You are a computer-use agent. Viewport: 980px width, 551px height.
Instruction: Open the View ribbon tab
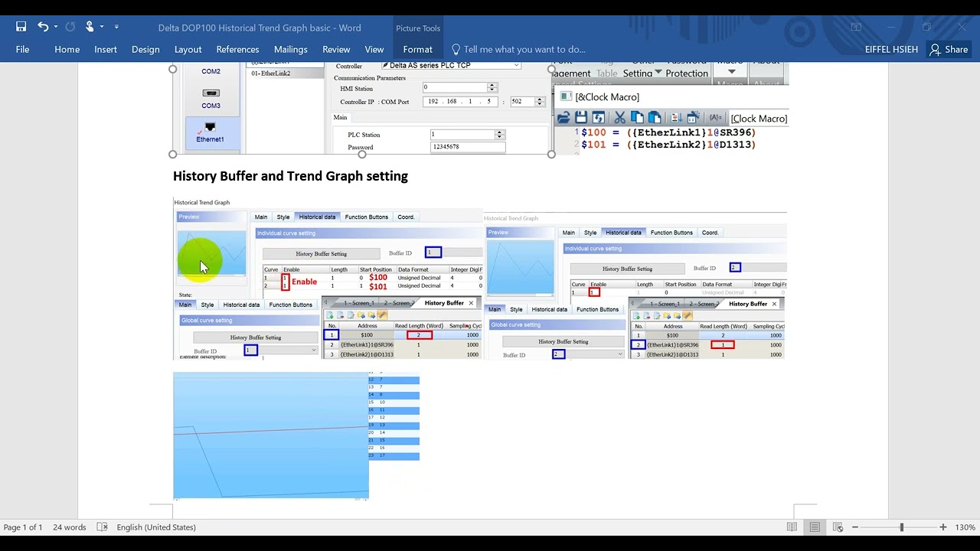click(x=374, y=49)
